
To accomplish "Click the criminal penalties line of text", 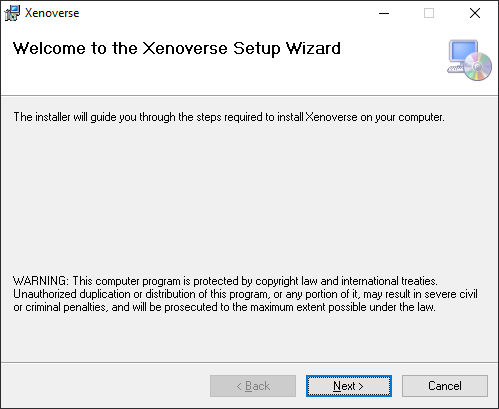I will point(224,307).
